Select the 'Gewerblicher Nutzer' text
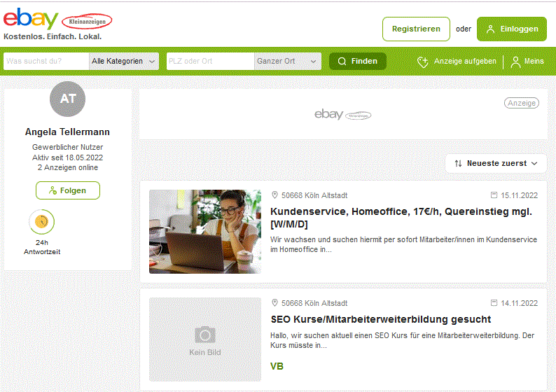556x392 pixels. point(67,147)
